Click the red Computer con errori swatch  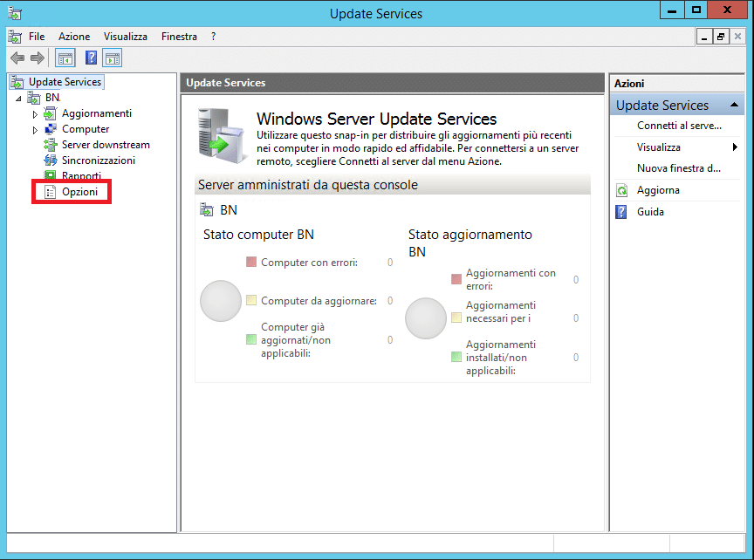251,262
